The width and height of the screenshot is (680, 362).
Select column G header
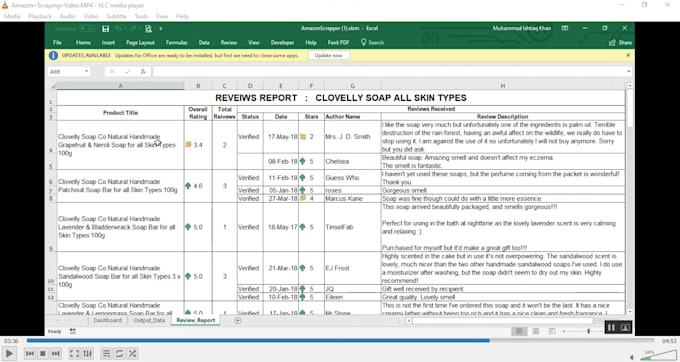pyautogui.click(x=353, y=86)
